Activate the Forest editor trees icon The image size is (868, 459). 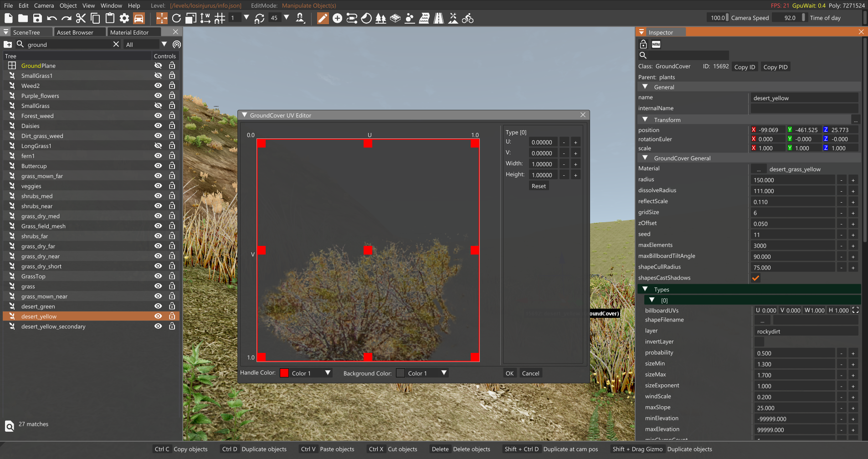(380, 18)
